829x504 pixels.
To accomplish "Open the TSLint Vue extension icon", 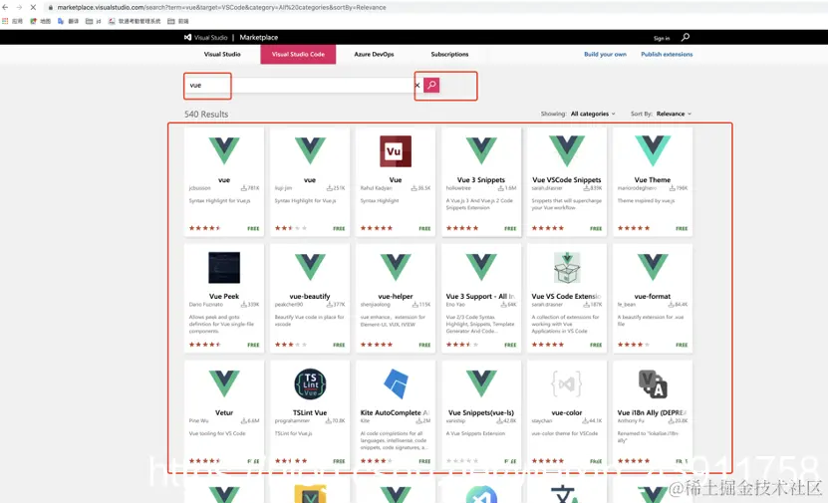I will click(310, 384).
